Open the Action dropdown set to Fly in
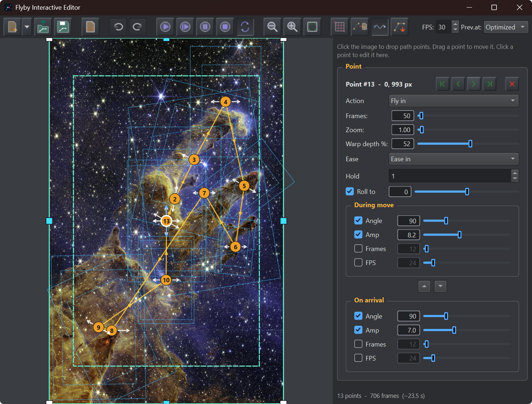532x404 pixels. click(x=454, y=101)
